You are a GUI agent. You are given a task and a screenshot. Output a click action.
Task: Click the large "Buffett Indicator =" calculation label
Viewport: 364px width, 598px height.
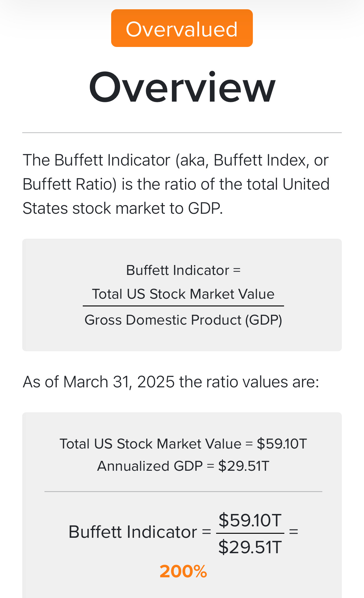140,532
